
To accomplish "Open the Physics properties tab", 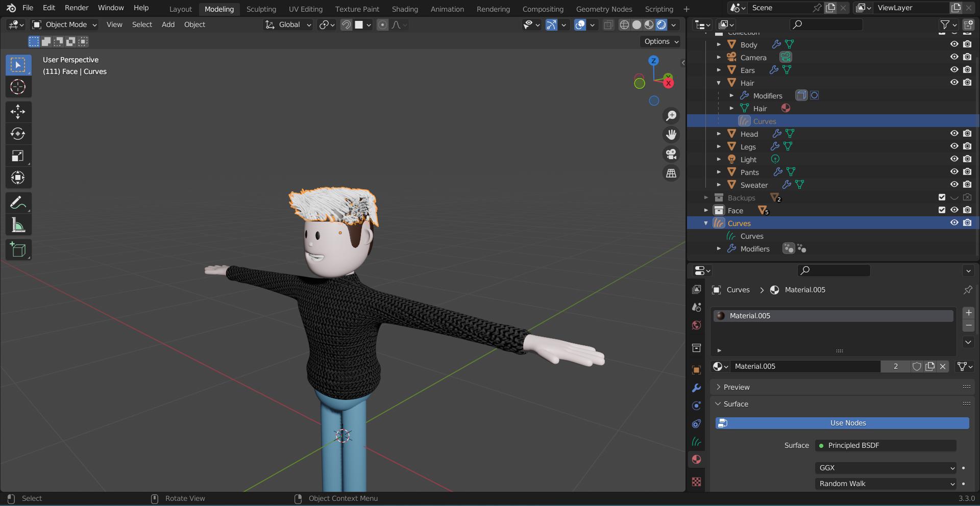I will tap(696, 406).
